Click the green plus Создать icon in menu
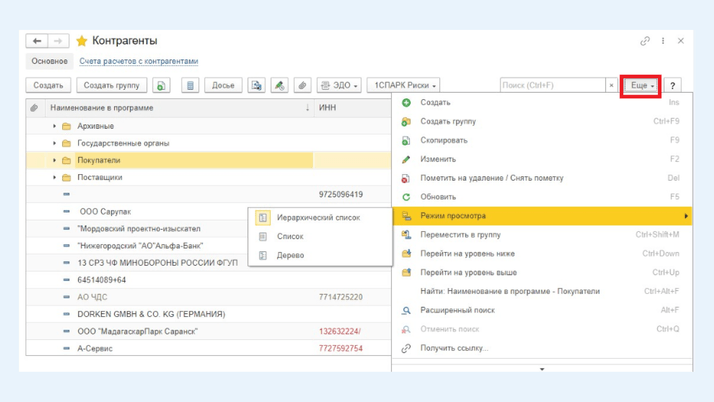The width and height of the screenshot is (714, 402). [x=406, y=103]
